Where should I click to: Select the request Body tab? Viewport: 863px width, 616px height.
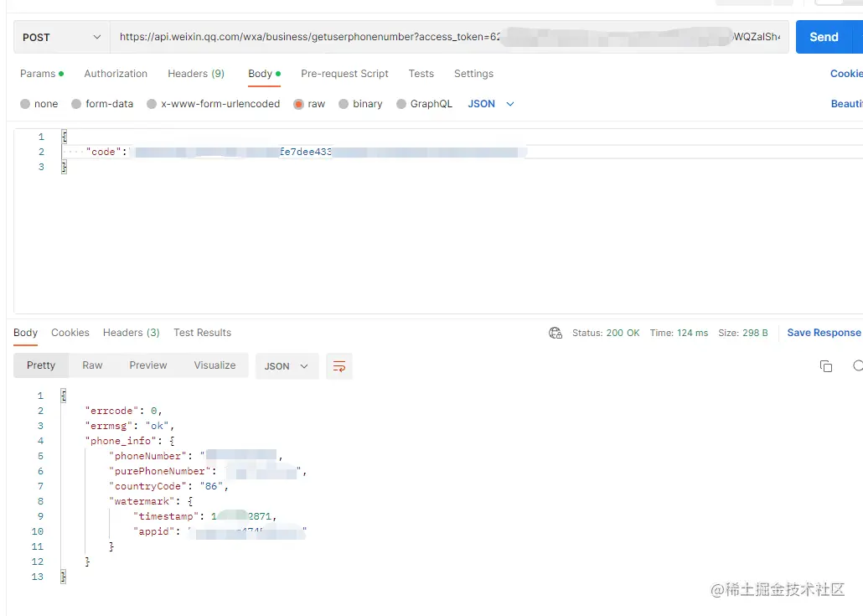[x=265, y=74]
